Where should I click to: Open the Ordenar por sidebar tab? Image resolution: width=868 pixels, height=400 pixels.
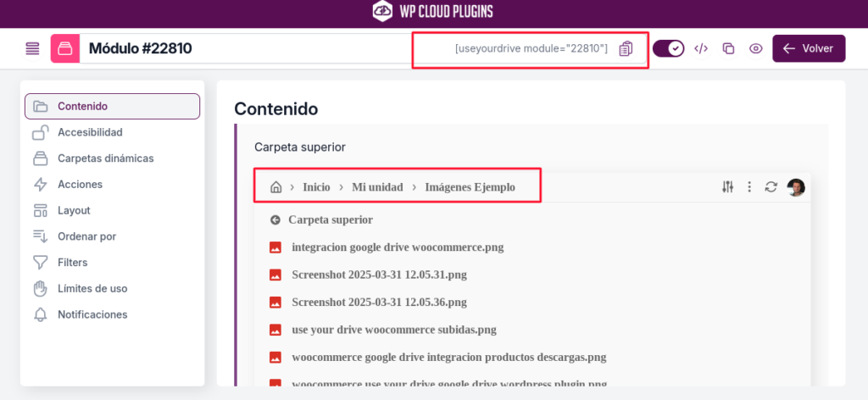tap(113, 236)
